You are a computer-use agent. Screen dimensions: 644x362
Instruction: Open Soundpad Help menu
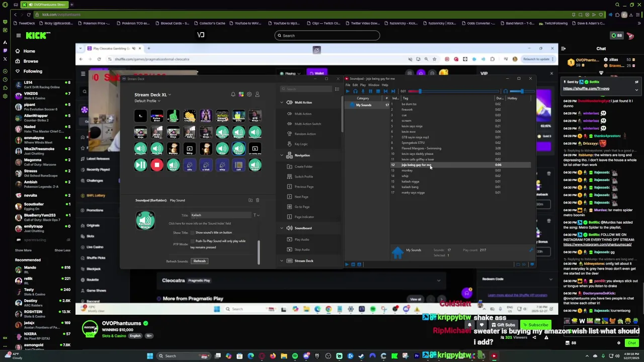385,85
